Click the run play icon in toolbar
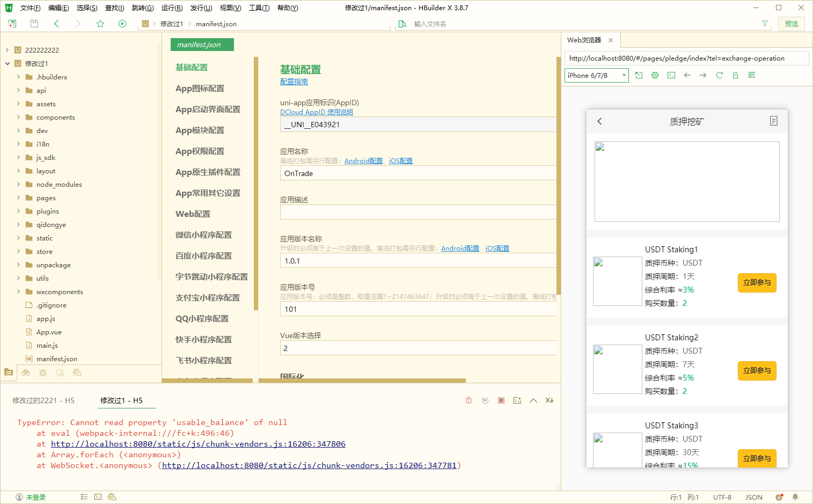Image resolution: width=813 pixels, height=504 pixels. click(122, 24)
